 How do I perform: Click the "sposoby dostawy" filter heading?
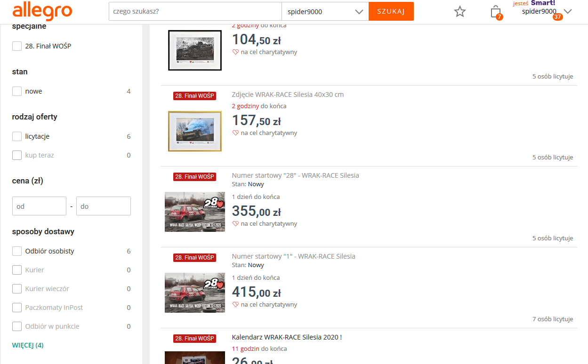[43, 231]
